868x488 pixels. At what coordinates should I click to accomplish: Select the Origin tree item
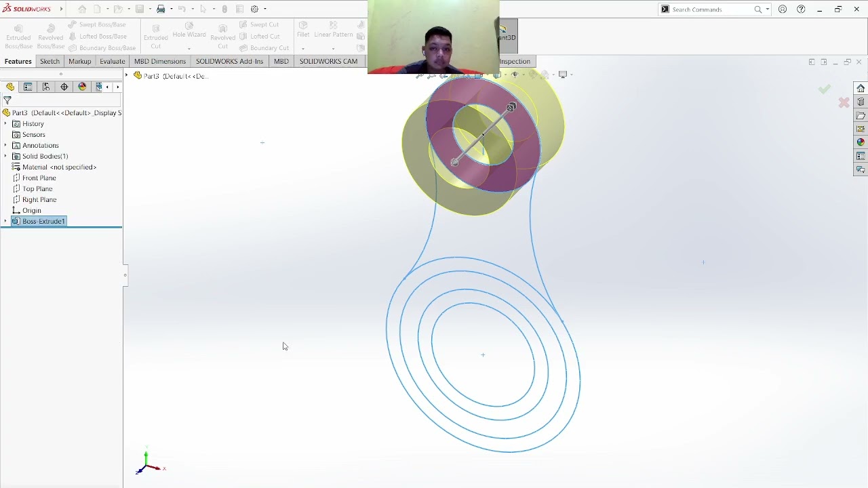pos(26,210)
